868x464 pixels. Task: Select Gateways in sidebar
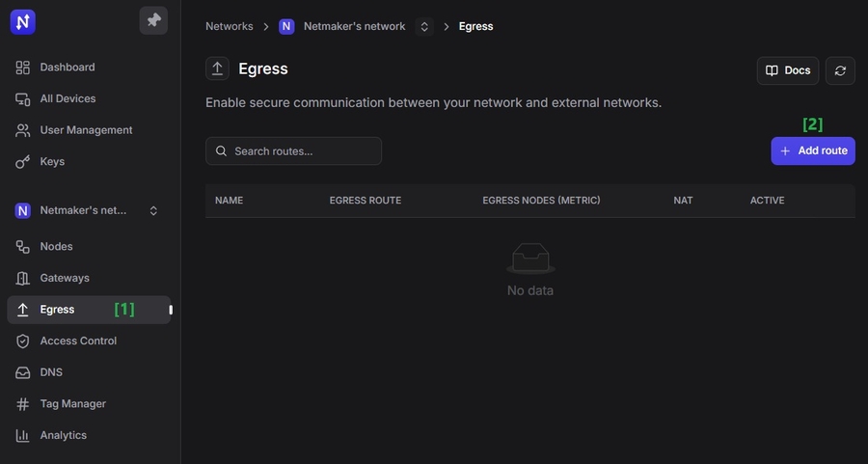[64, 278]
